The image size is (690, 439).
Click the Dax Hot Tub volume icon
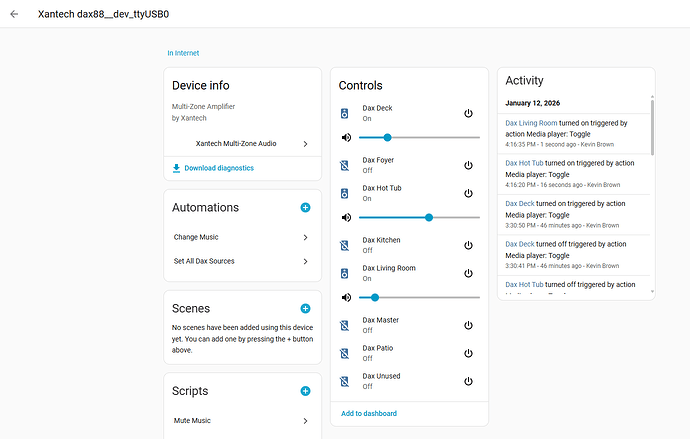click(346, 217)
